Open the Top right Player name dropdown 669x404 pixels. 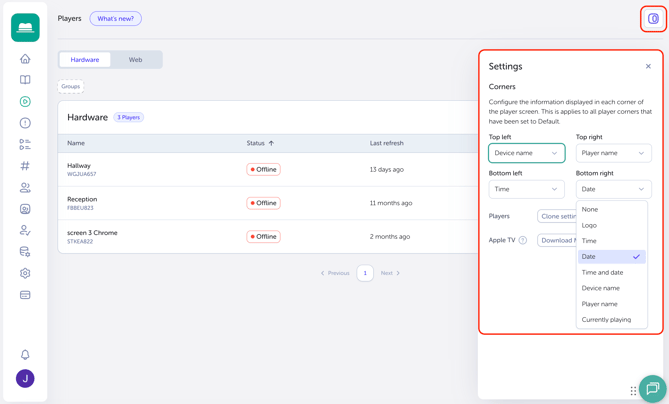(614, 153)
